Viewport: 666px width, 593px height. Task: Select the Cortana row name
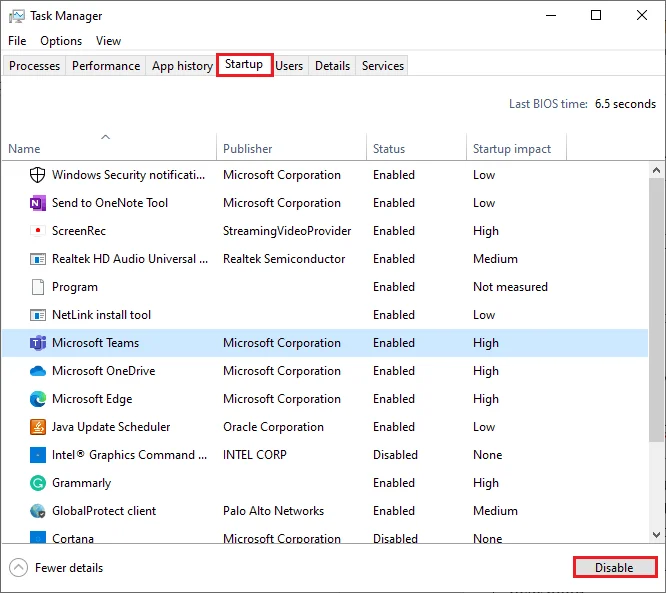[73, 539]
